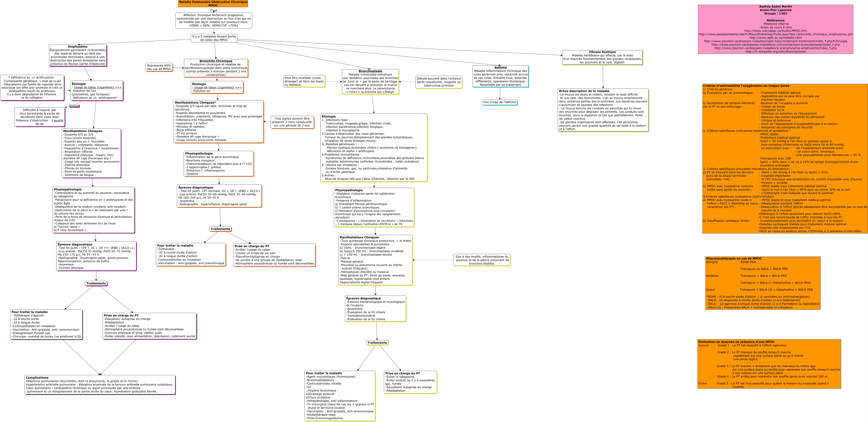Select the Emphysème definition node
868x422 pixels.
pyautogui.click(x=77, y=55)
